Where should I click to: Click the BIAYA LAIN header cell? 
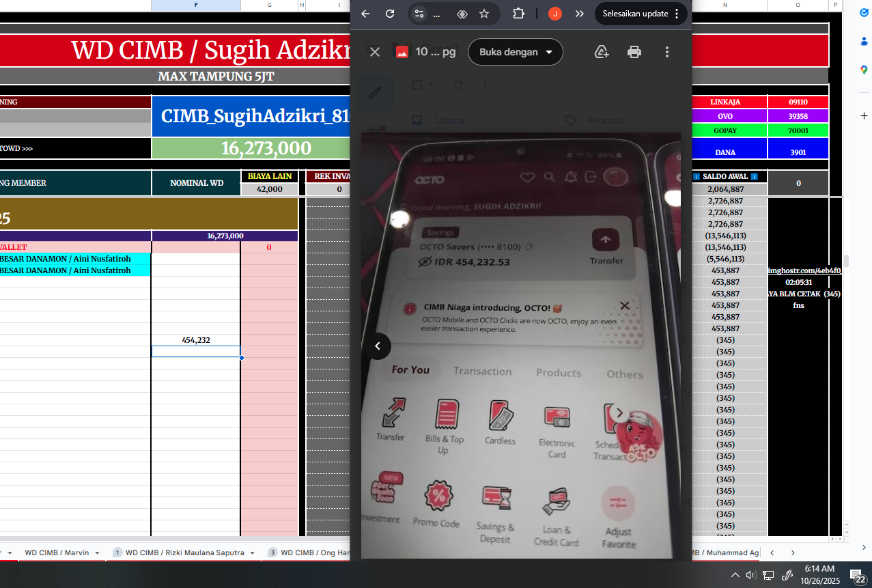pyautogui.click(x=269, y=176)
